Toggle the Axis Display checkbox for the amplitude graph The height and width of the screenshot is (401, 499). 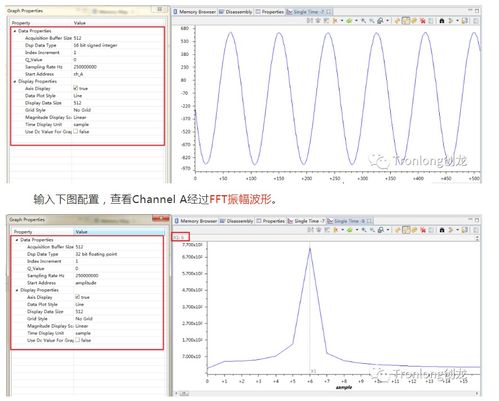point(78,297)
